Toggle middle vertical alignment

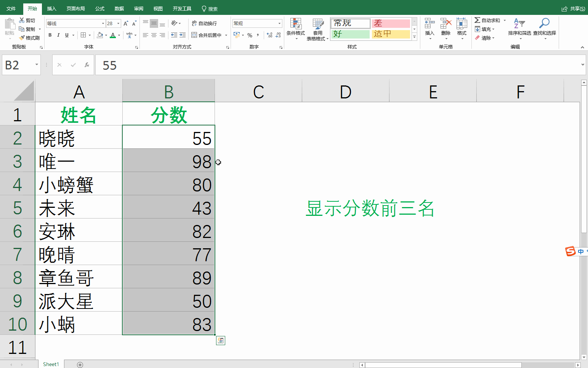pos(154,23)
